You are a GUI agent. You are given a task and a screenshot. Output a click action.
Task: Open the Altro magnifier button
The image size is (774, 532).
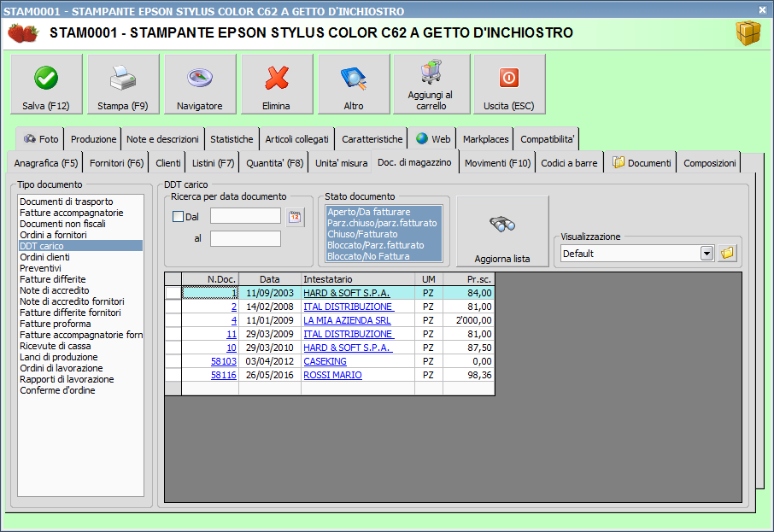(354, 85)
